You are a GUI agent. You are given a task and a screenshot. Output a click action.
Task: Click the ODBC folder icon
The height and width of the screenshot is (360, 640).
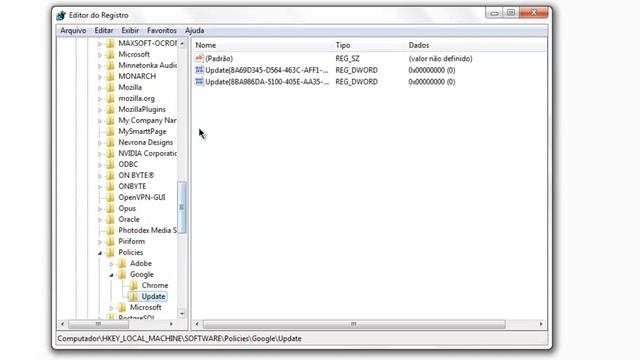(x=110, y=164)
